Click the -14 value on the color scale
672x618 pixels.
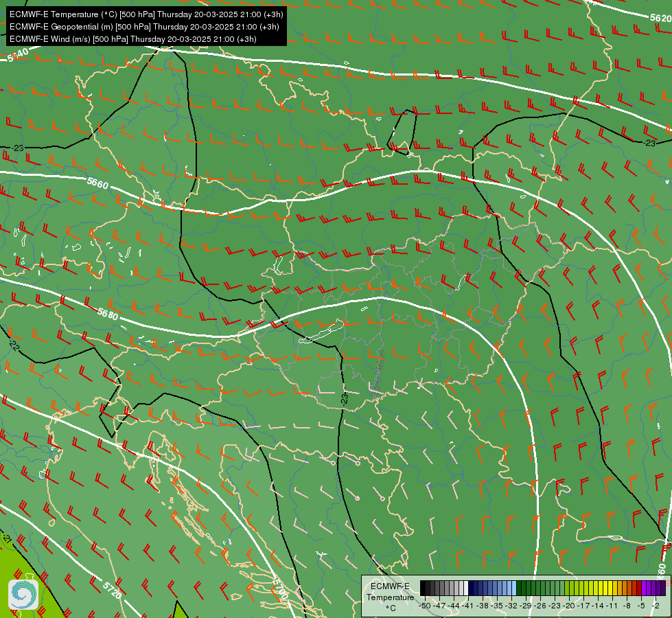coord(598,606)
